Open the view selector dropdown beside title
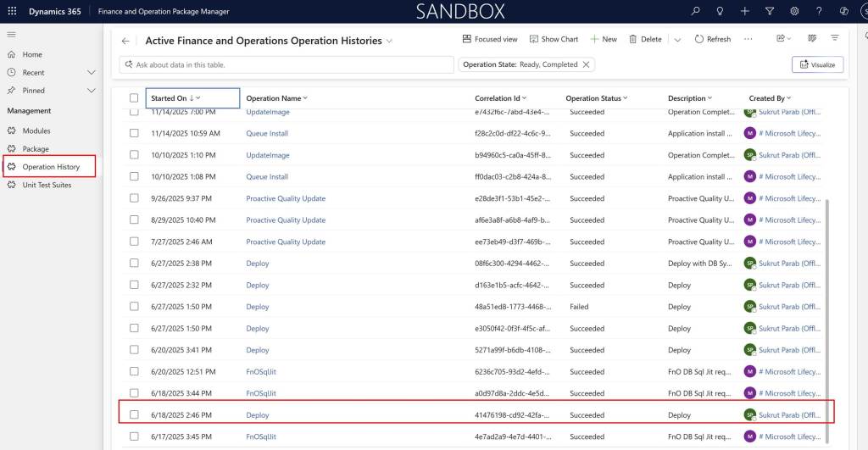The image size is (868, 450). tap(390, 41)
